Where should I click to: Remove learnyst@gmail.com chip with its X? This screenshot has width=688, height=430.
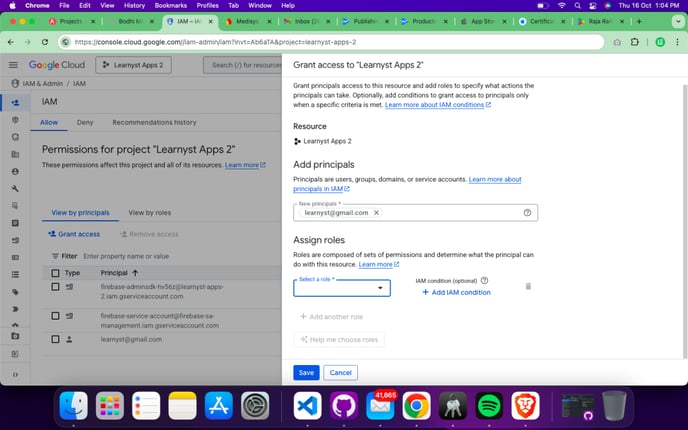(376, 213)
